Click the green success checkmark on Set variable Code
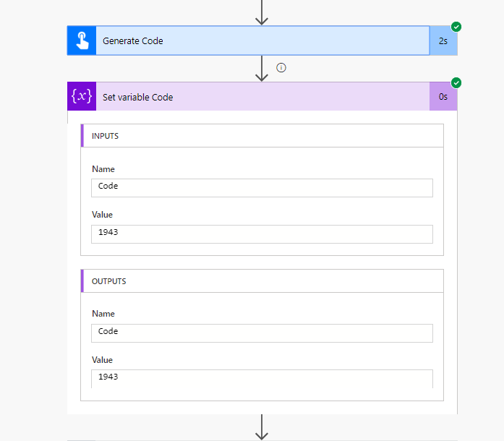Viewport: 504px width, 441px height. (456, 82)
